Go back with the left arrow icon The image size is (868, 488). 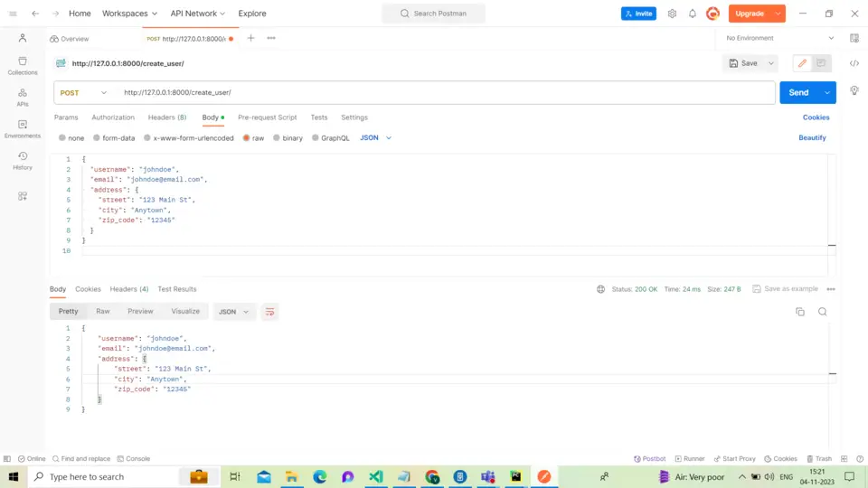click(x=35, y=14)
